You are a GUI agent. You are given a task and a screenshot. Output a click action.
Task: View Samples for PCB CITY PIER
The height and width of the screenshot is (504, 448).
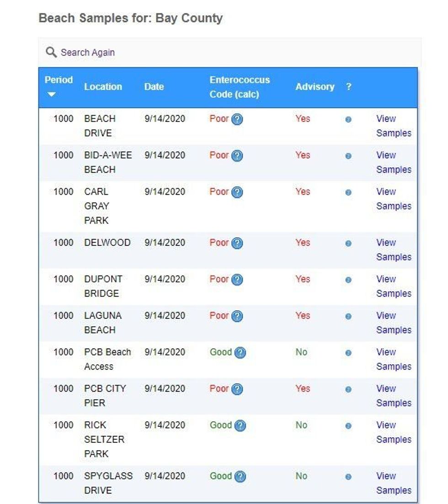(x=394, y=396)
